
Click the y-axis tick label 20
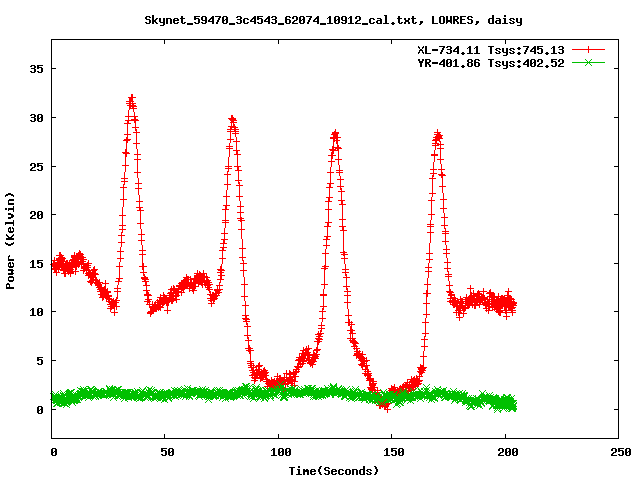36,215
